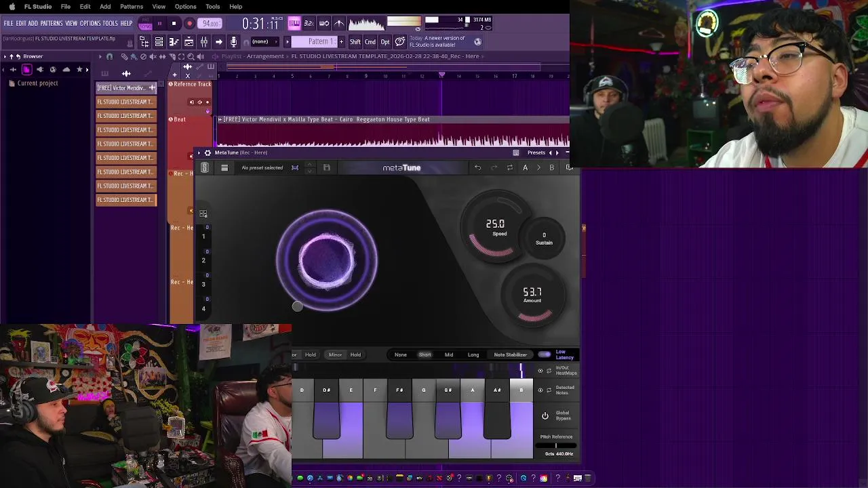Save preset with MetaTune floppy disk icon
Viewport: 868px width, 488px height.
click(326, 167)
